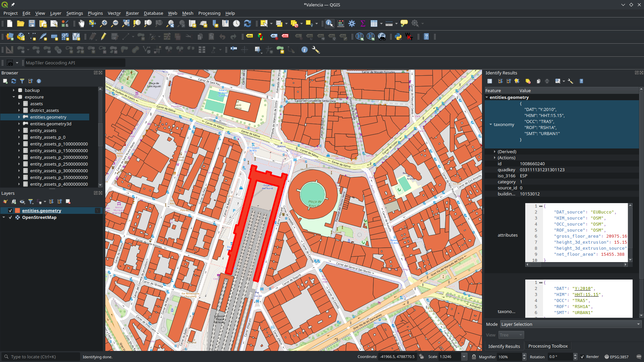644x362 pixels.
Task: Click the Zoom In magnifier tool
Action: tap(103, 23)
